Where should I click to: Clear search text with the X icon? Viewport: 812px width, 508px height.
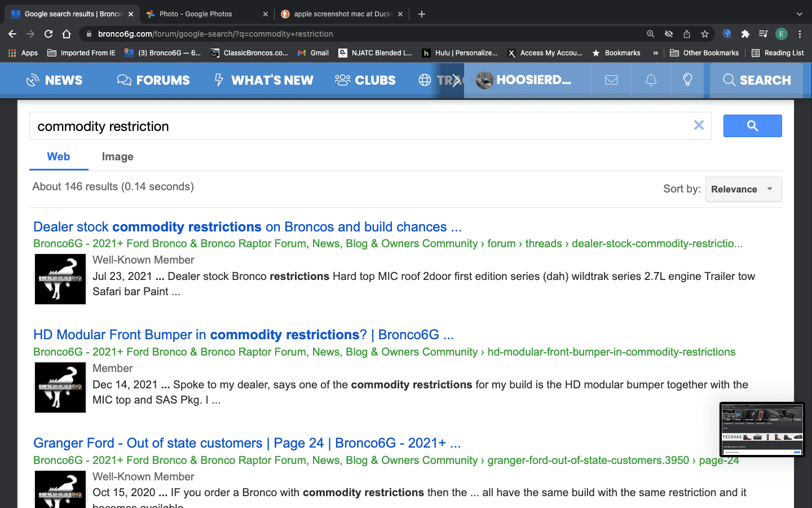coord(699,125)
